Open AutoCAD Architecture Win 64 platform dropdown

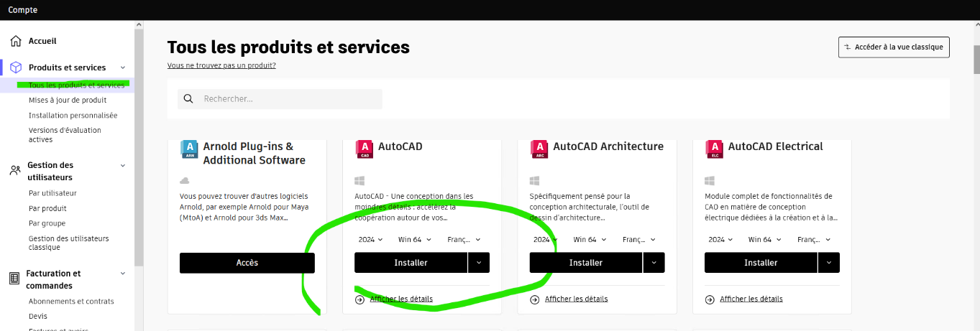(x=589, y=240)
